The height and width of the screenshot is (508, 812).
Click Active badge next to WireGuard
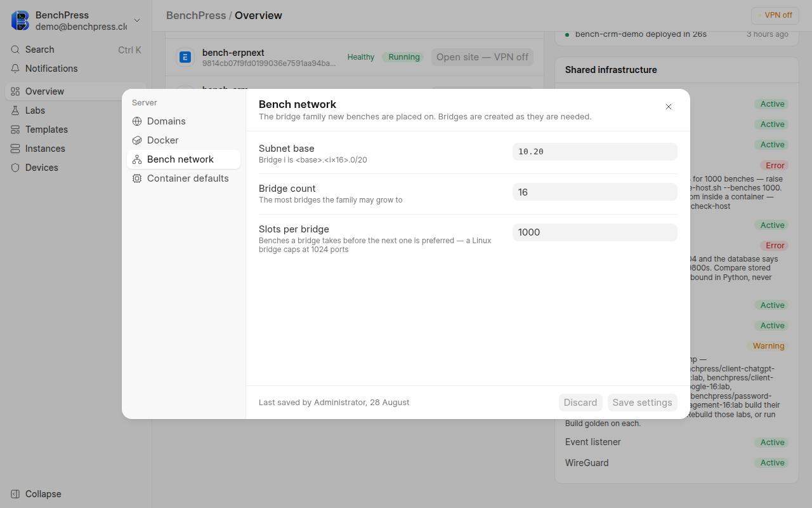point(772,463)
